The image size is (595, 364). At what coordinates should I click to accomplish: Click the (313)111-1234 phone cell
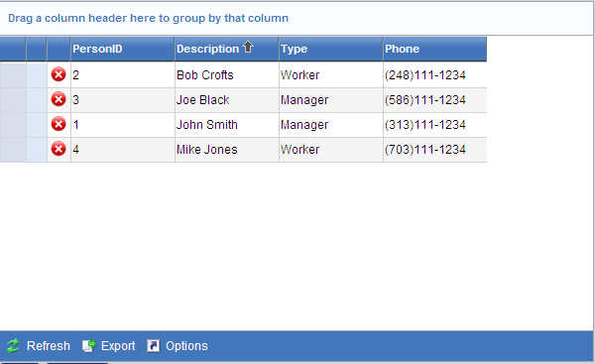435,125
